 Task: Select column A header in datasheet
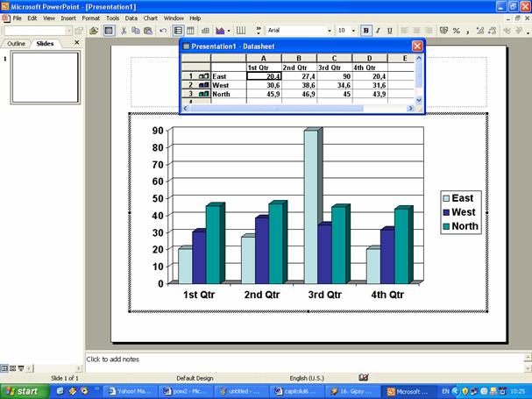point(263,58)
